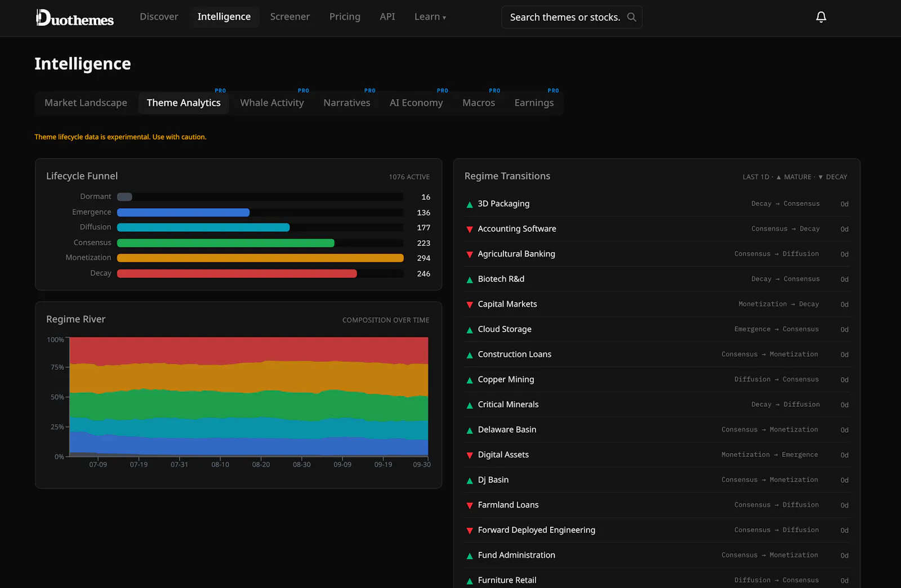The height and width of the screenshot is (588, 901).
Task: Click green up-triangle beside Fund Administration
Action: tap(470, 556)
